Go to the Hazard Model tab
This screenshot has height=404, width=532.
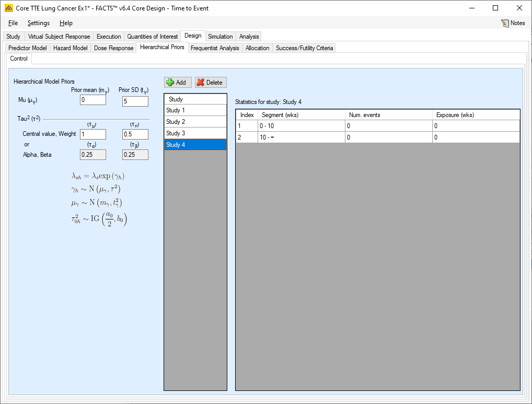(71, 48)
